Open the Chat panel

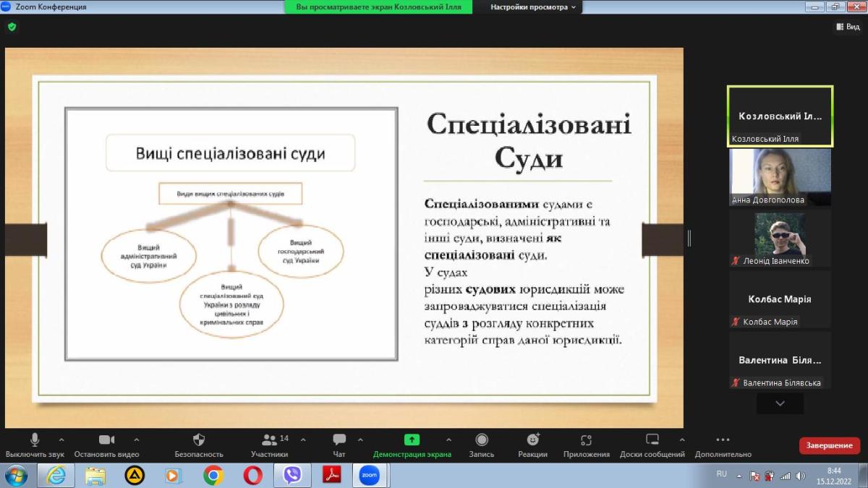[339, 440]
